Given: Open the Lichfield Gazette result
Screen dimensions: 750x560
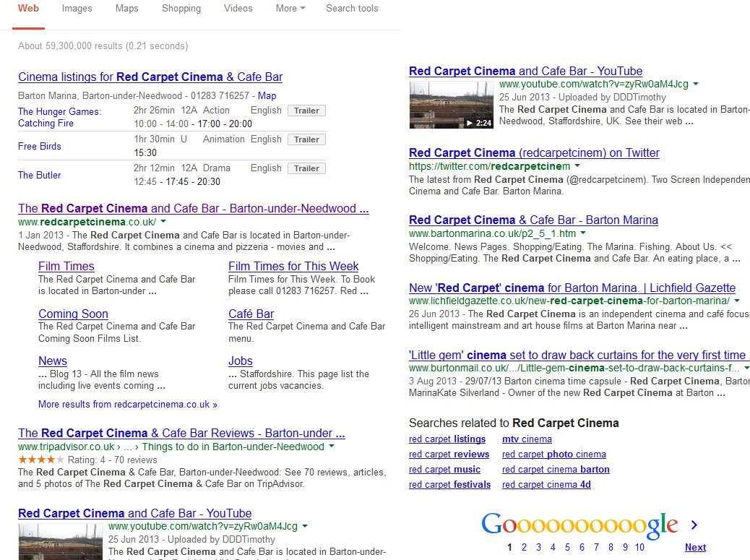Looking at the screenshot, I should tap(572, 288).
